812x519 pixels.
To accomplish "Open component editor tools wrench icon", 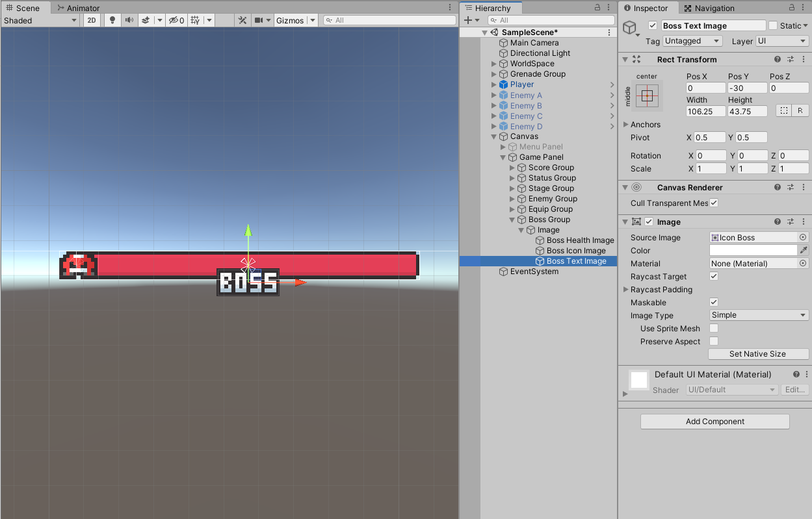I will tap(242, 20).
